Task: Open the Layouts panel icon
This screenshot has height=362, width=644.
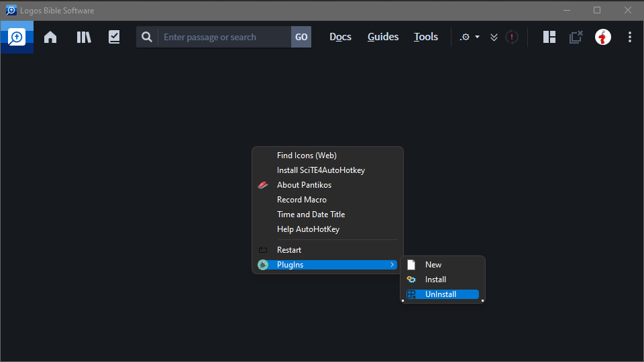Action: tap(549, 37)
